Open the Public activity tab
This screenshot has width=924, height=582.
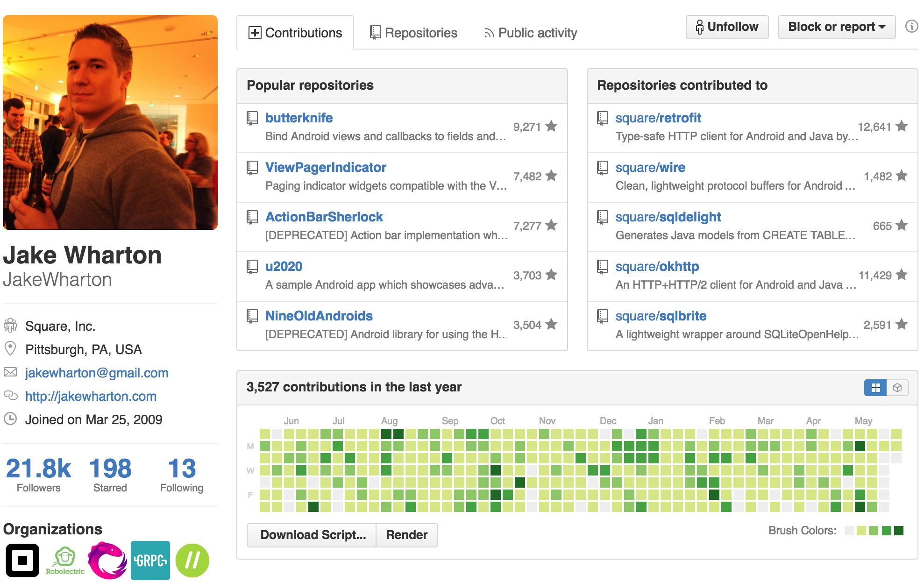(x=530, y=33)
